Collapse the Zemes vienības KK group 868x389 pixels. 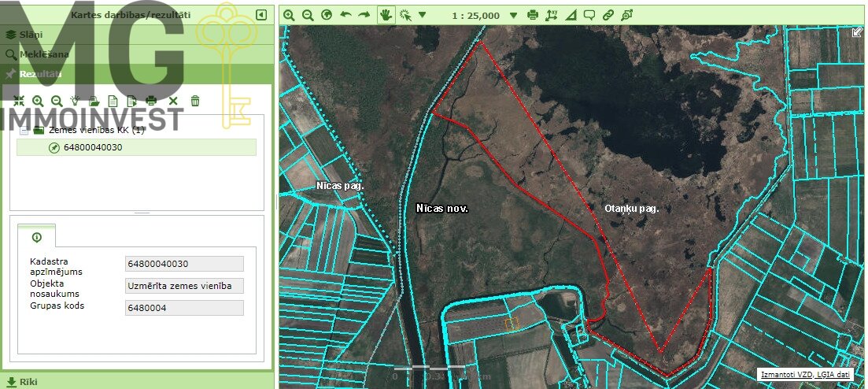(24, 130)
